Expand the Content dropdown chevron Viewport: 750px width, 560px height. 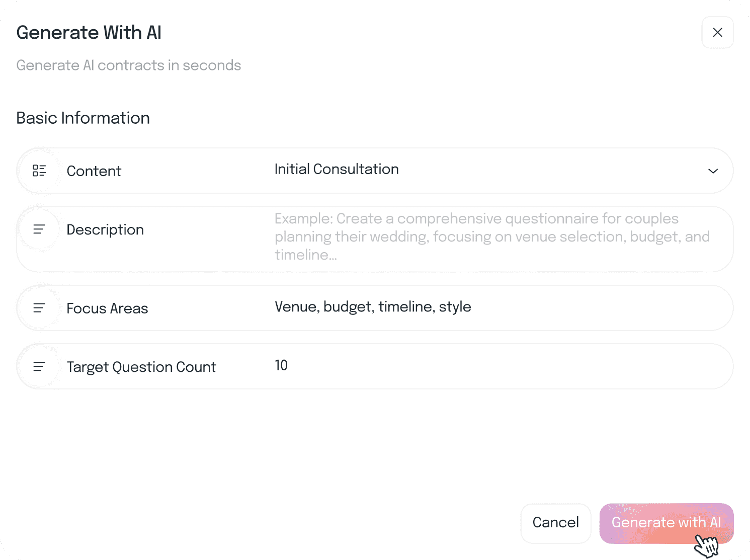click(713, 171)
